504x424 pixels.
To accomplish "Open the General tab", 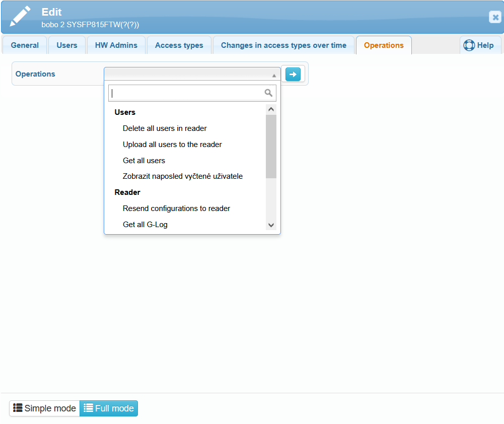I will coord(25,45).
